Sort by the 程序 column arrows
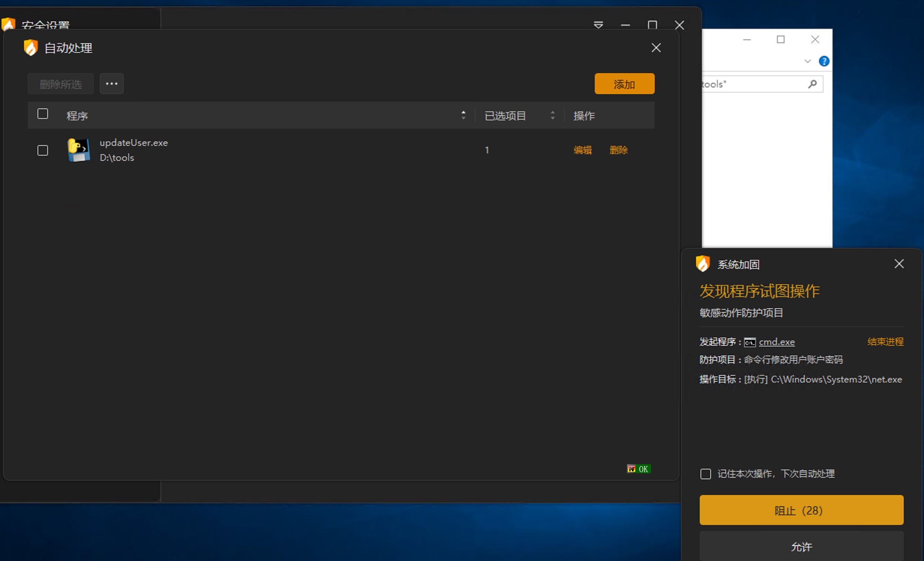This screenshot has height=561, width=924. (x=463, y=115)
